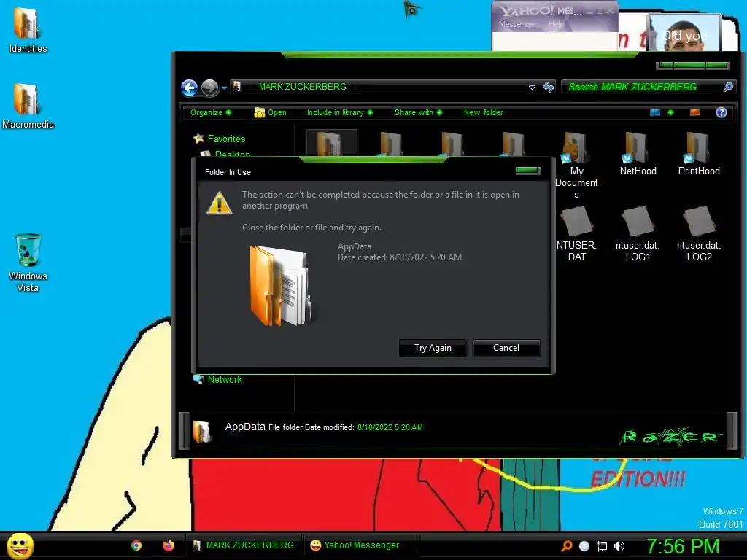Click MARK ZUCKERBERG in address bar
The height and width of the screenshot is (560, 747).
coord(302,87)
